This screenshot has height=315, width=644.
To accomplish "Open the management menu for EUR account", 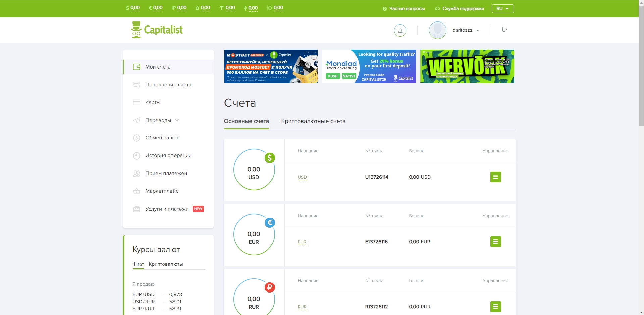I will pyautogui.click(x=496, y=242).
